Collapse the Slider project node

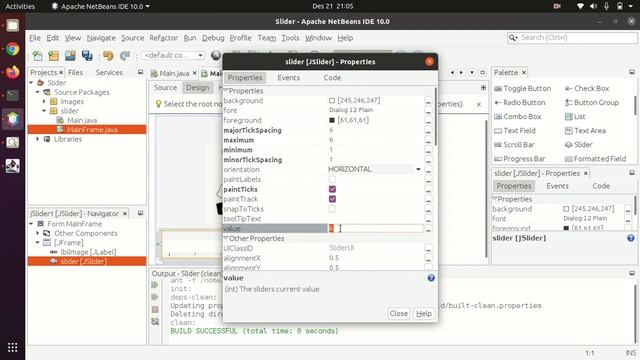(31, 83)
